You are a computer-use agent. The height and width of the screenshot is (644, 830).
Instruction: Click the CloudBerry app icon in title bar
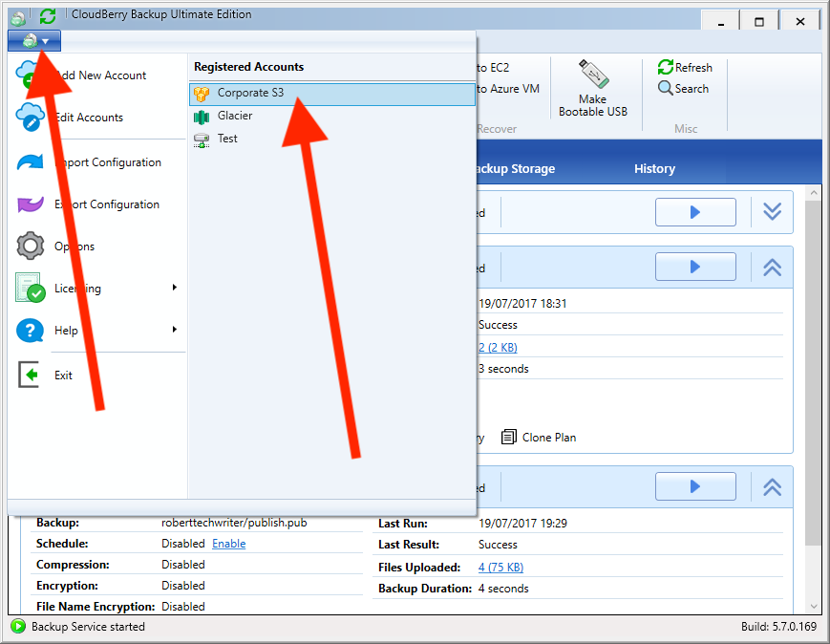(x=18, y=18)
